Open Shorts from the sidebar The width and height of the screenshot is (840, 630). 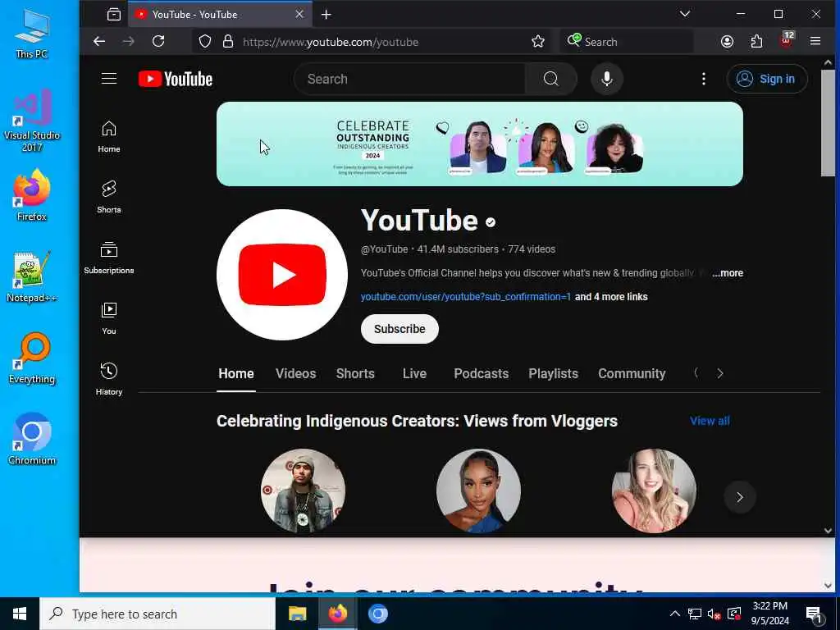(109, 197)
